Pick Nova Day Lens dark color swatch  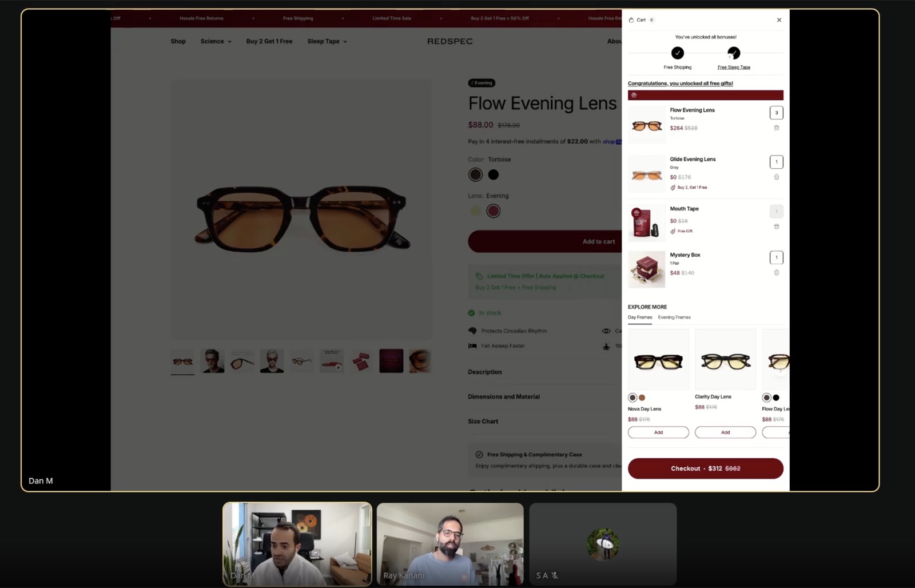[632, 398]
